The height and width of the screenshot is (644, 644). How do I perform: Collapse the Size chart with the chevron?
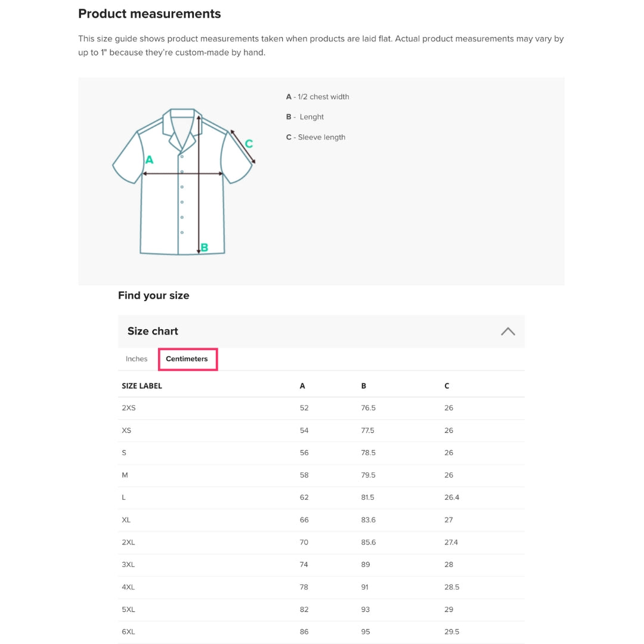(507, 332)
